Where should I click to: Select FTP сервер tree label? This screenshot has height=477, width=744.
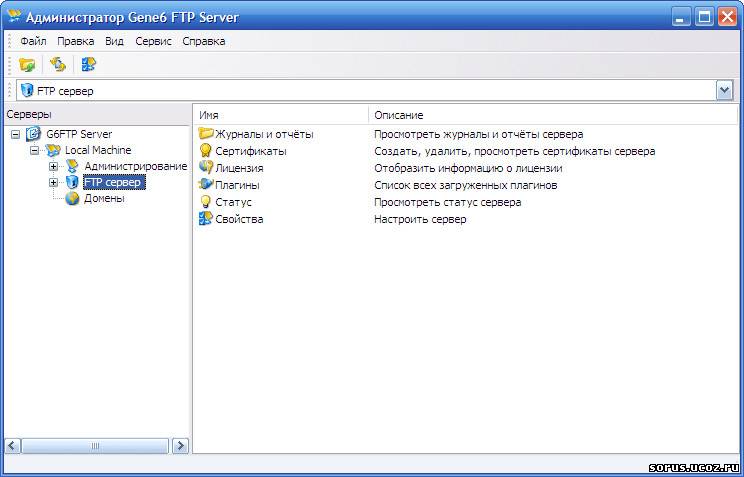pyautogui.click(x=112, y=182)
